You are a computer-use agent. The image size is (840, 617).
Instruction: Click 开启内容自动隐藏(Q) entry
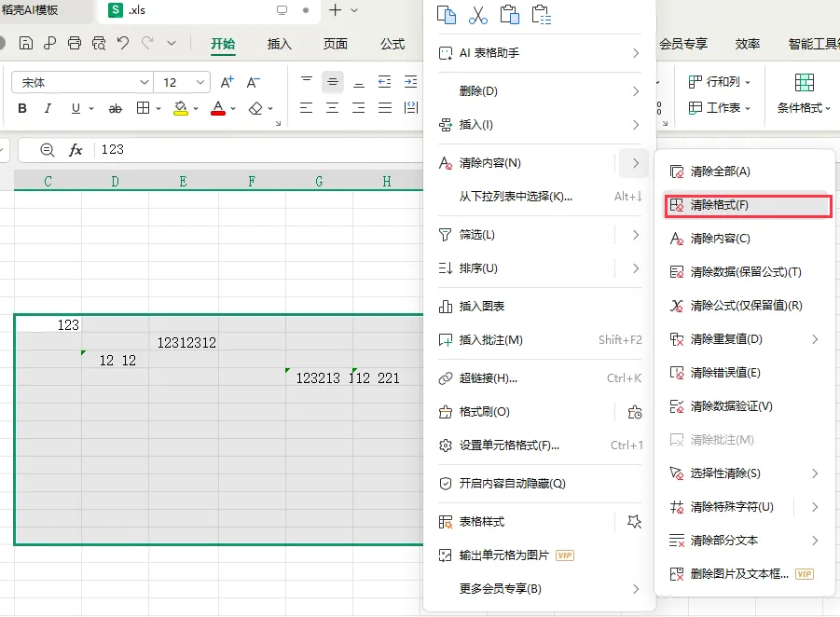(x=540, y=484)
